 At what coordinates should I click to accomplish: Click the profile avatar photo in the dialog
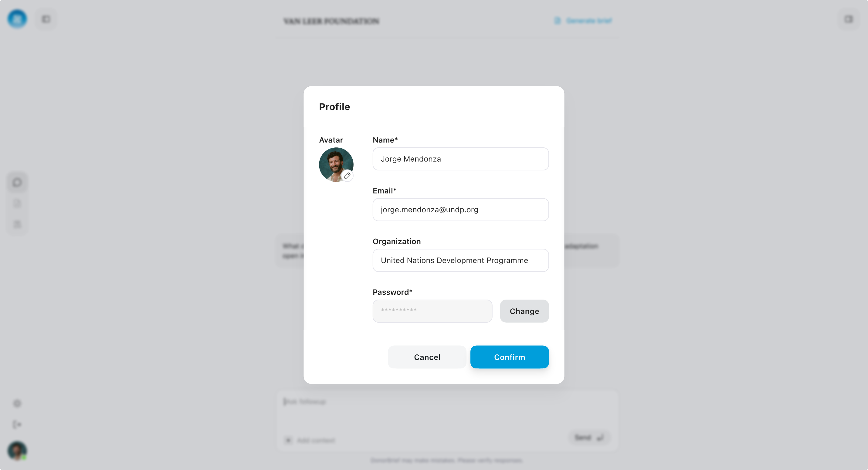coord(336,165)
